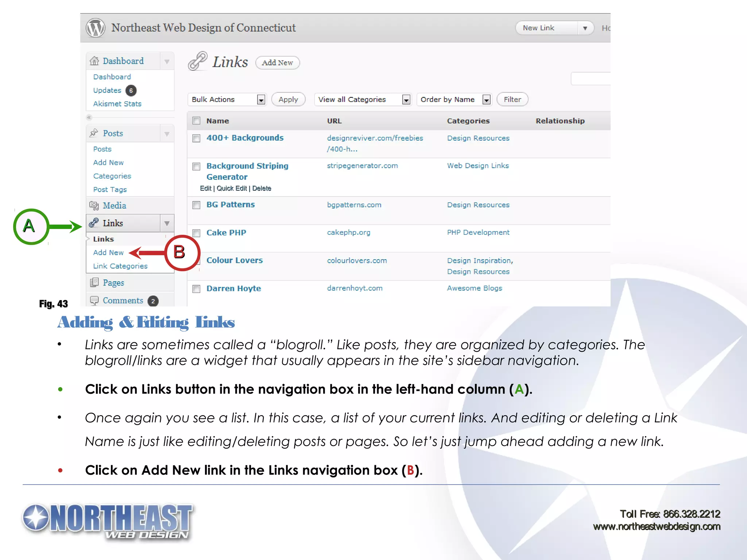
Task: Click the Links chain icon in sidebar
Action: pyautogui.click(x=94, y=223)
